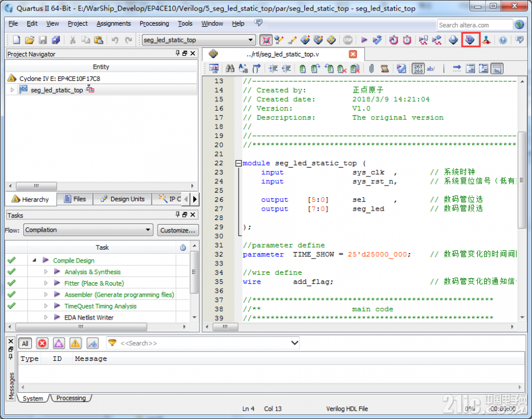The width and height of the screenshot is (532, 419).
Task: Decrease indent in editor toolbar
Action: pyautogui.click(x=286, y=69)
